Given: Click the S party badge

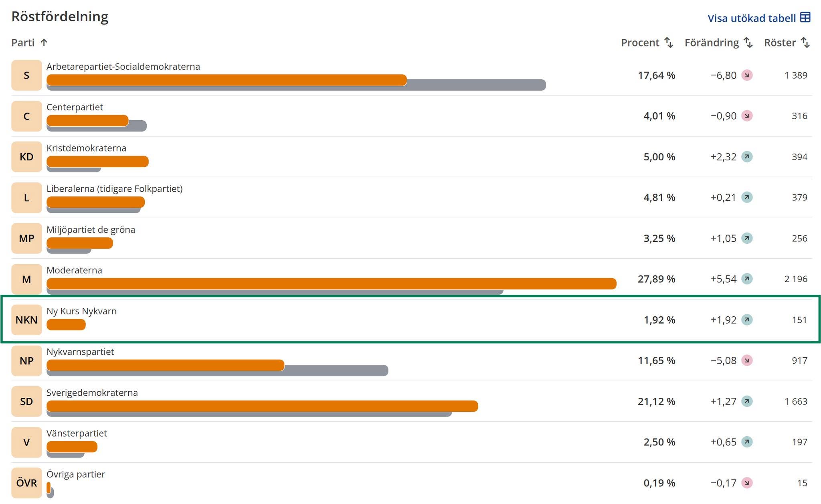Looking at the screenshot, I should [26, 75].
